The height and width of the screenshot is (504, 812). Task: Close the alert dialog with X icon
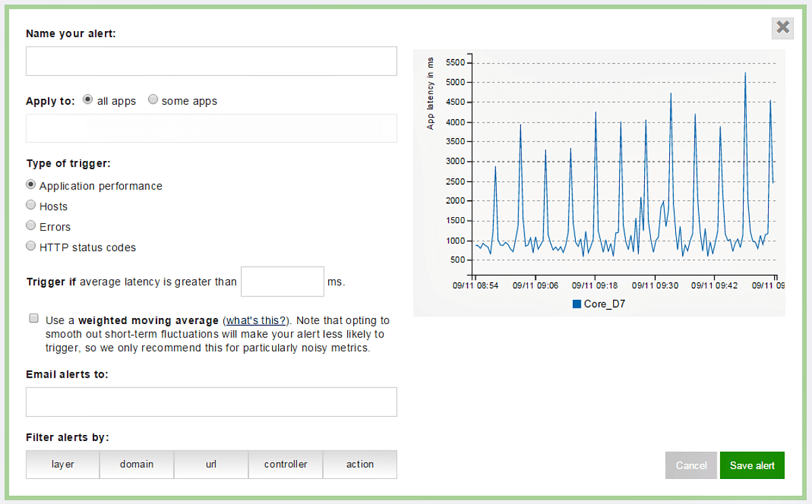pos(783,27)
